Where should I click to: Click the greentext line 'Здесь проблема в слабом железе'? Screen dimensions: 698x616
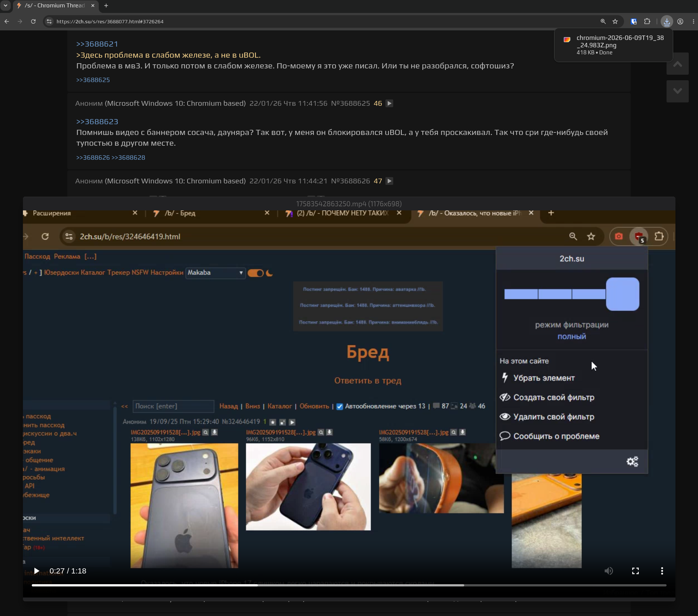point(168,55)
